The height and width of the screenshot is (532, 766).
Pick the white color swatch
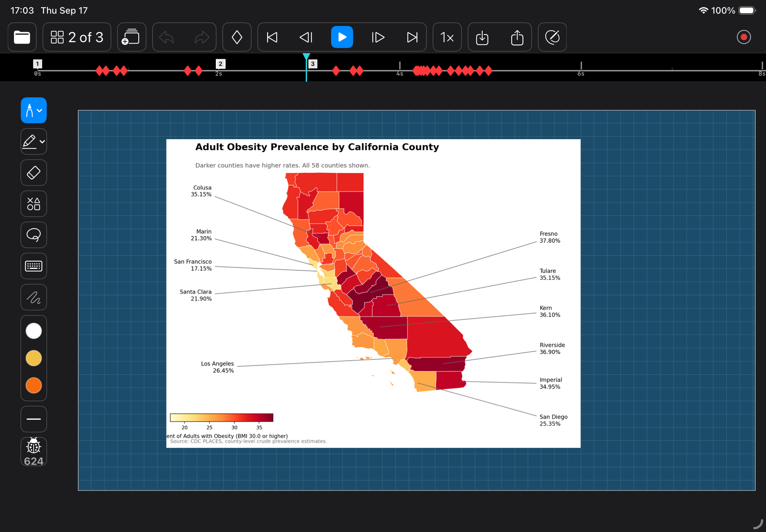(34, 331)
